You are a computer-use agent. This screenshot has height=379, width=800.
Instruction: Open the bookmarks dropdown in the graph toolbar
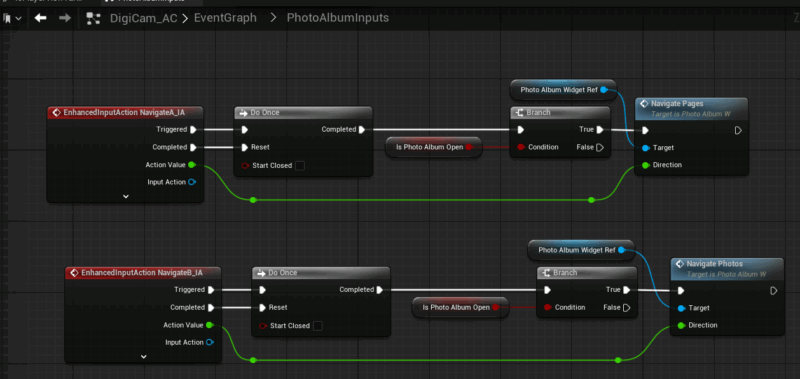click(13, 18)
